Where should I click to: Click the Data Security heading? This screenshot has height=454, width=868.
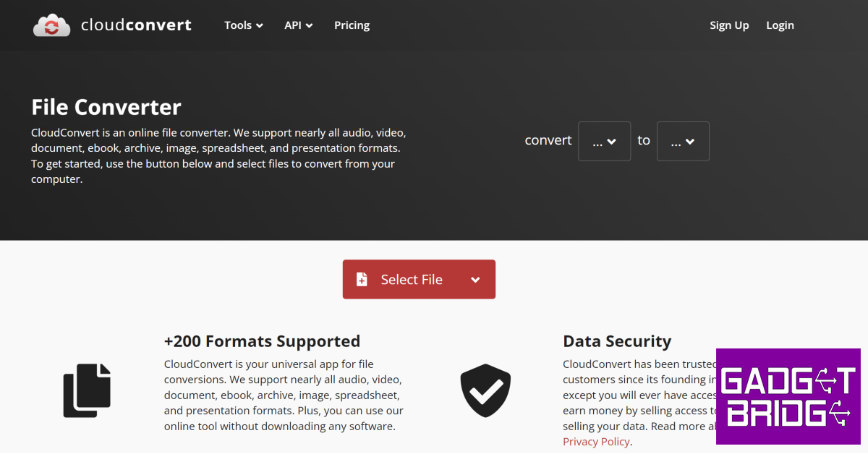point(617,341)
